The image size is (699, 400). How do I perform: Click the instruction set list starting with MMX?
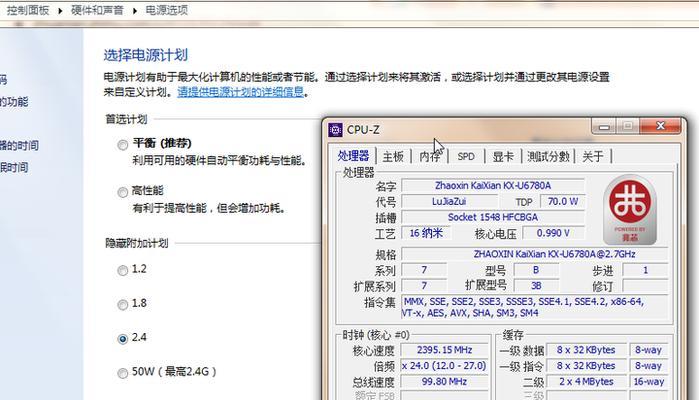pos(535,307)
